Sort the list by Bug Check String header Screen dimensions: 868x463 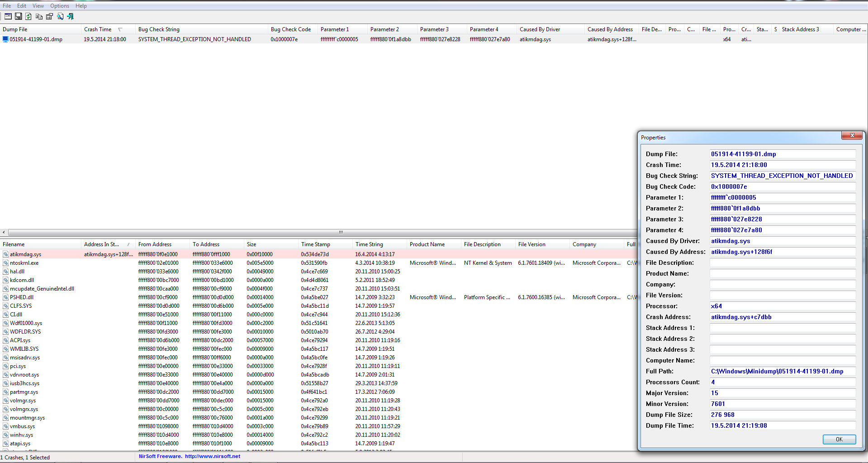click(x=159, y=29)
